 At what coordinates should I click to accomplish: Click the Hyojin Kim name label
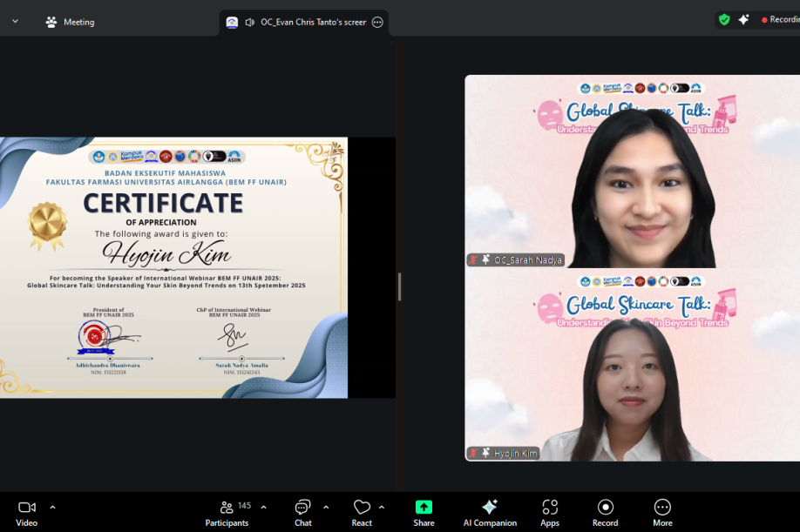[515, 453]
